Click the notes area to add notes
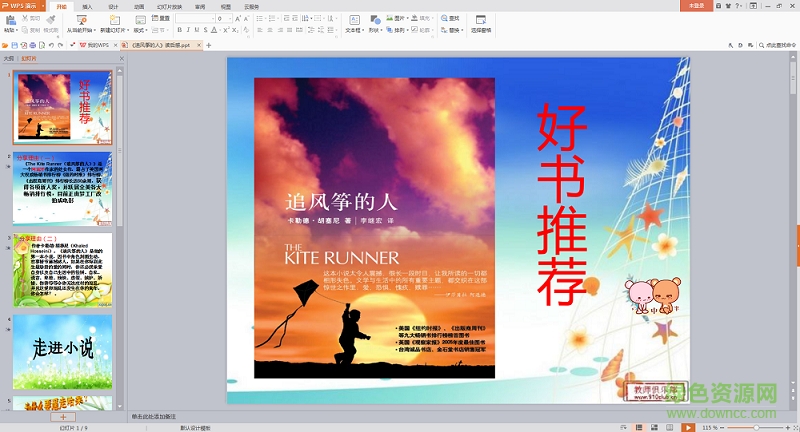This screenshot has height=432, width=800. (x=459, y=417)
